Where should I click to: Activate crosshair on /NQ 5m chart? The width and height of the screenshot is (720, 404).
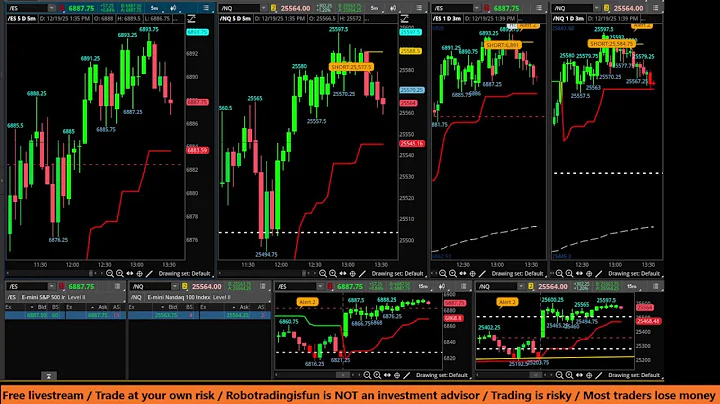(353, 273)
